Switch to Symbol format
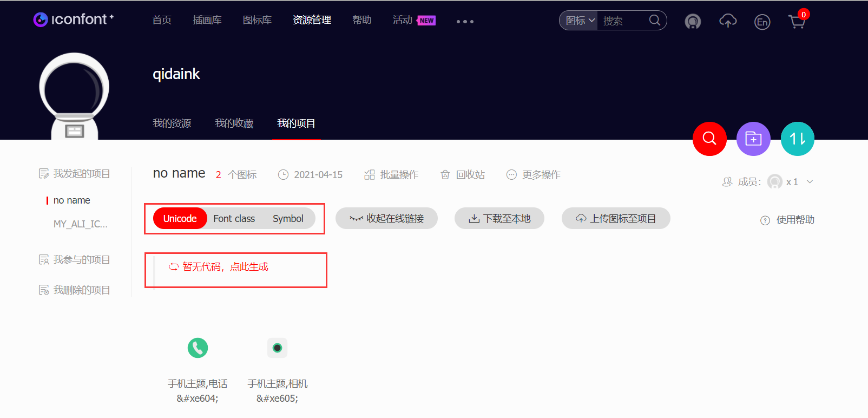Image resolution: width=868 pixels, height=418 pixels. (288, 219)
